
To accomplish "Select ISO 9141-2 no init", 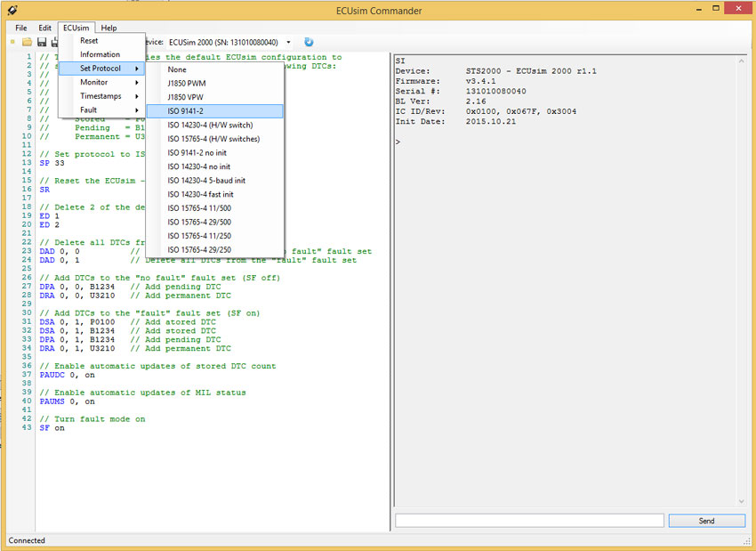I will (x=214, y=153).
